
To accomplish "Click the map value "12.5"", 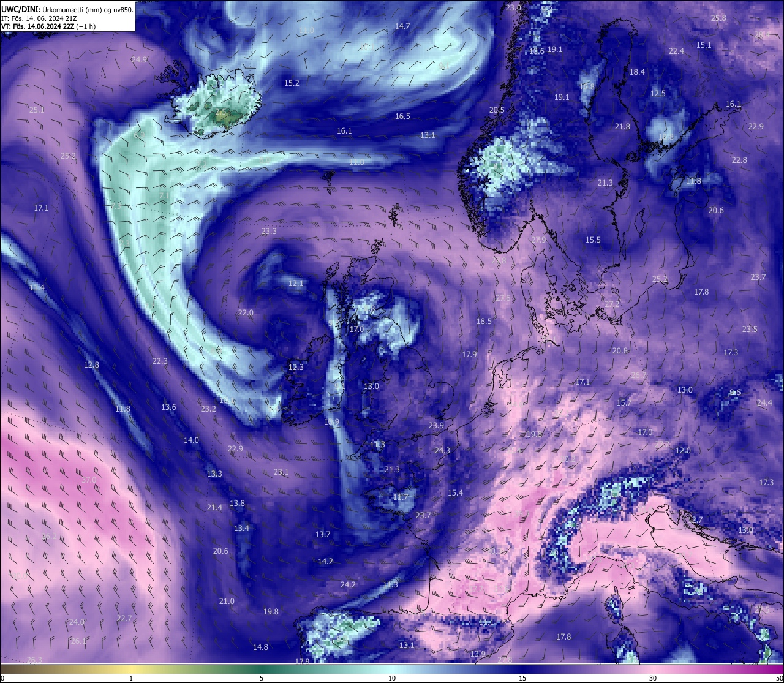I will pos(658,93).
